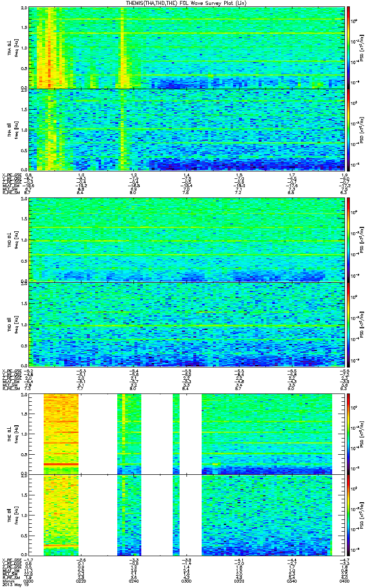Click the THA B-perpendicular PSD color bar
Viewport: 368px width, 588px height.
[349, 48]
